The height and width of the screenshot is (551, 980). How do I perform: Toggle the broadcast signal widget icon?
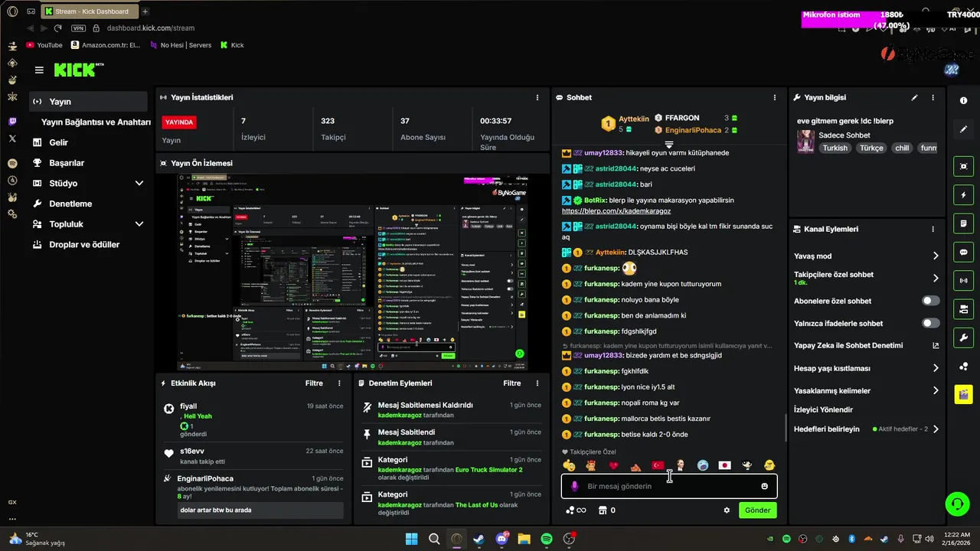pos(963,281)
